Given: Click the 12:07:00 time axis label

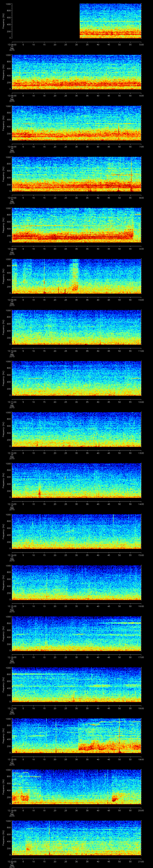Looking at the screenshot, I should [12, 198].
